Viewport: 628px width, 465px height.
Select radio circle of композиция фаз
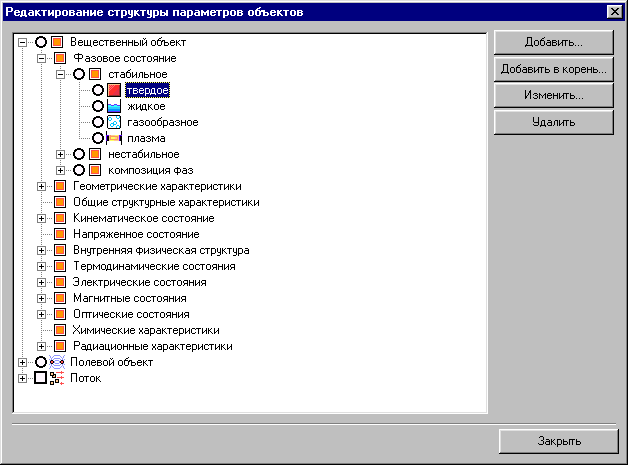coord(79,170)
